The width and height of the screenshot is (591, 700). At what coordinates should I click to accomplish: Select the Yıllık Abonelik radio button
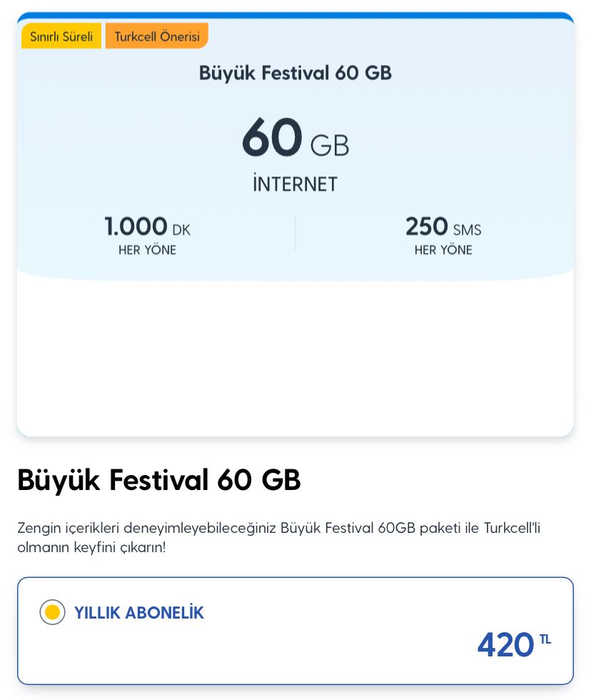52,612
